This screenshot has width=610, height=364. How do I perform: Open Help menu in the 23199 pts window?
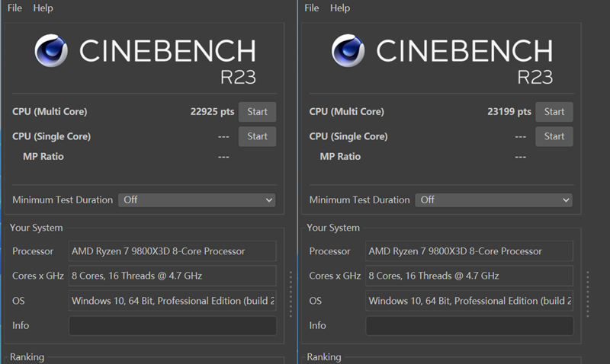340,8
